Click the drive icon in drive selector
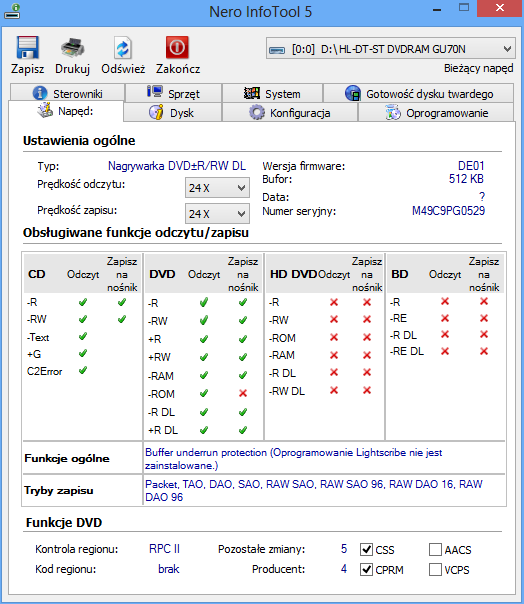 click(277, 50)
